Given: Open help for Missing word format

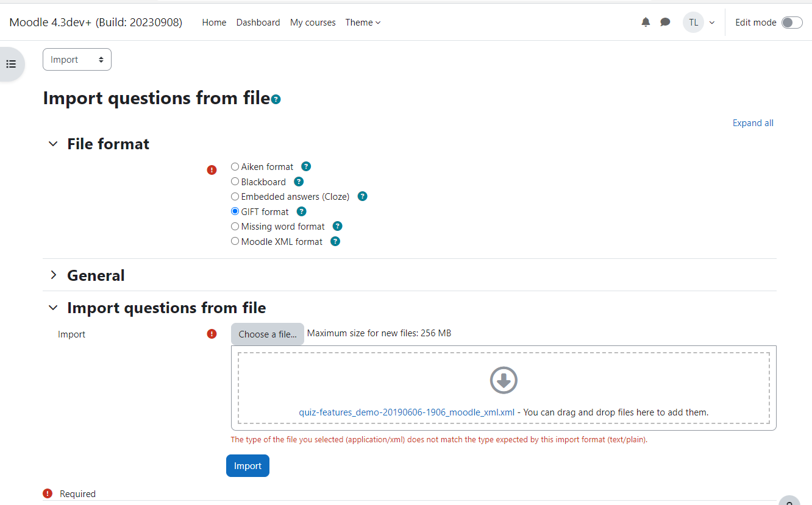Looking at the screenshot, I should pos(337,226).
